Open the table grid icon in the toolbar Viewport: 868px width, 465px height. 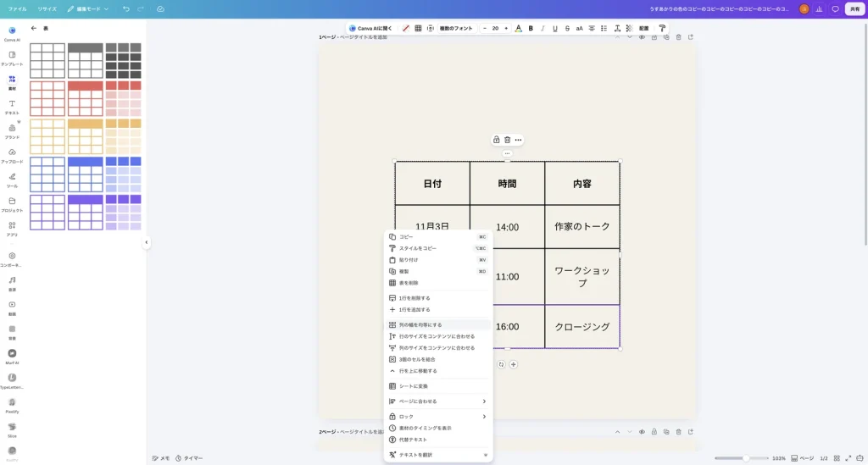click(x=418, y=28)
